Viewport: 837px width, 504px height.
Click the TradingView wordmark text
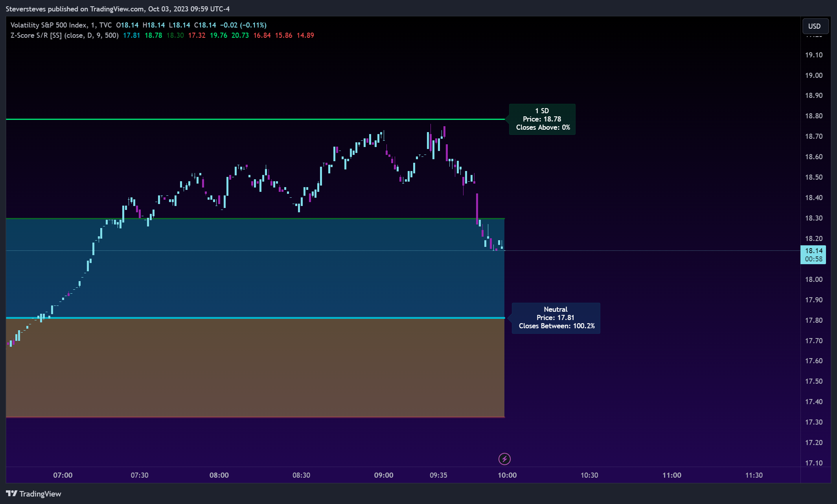pos(40,494)
